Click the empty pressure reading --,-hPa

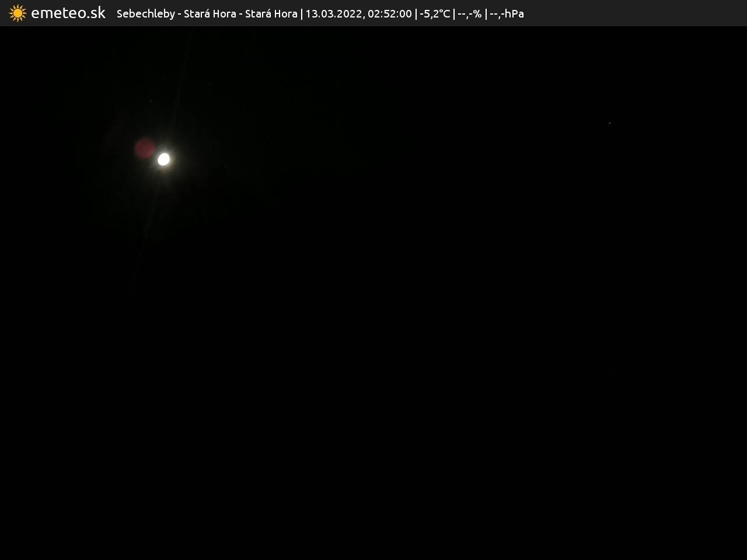coord(507,13)
